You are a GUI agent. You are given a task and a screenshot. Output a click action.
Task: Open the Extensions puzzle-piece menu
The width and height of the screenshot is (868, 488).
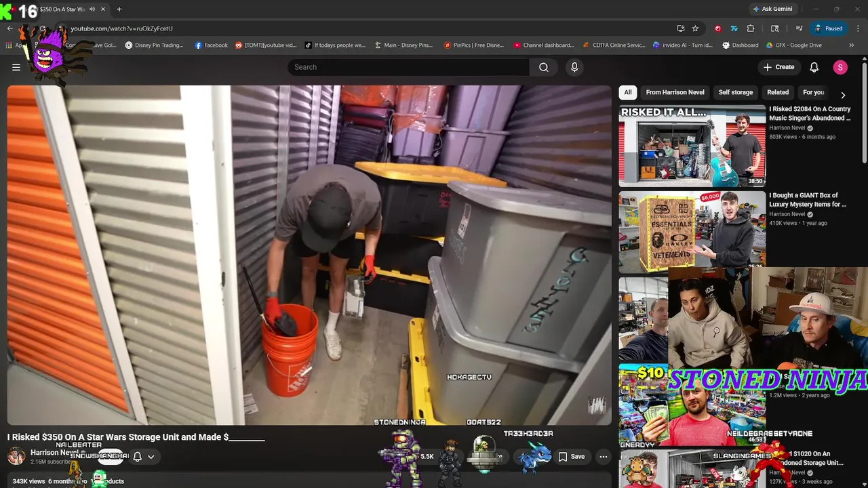click(751, 28)
